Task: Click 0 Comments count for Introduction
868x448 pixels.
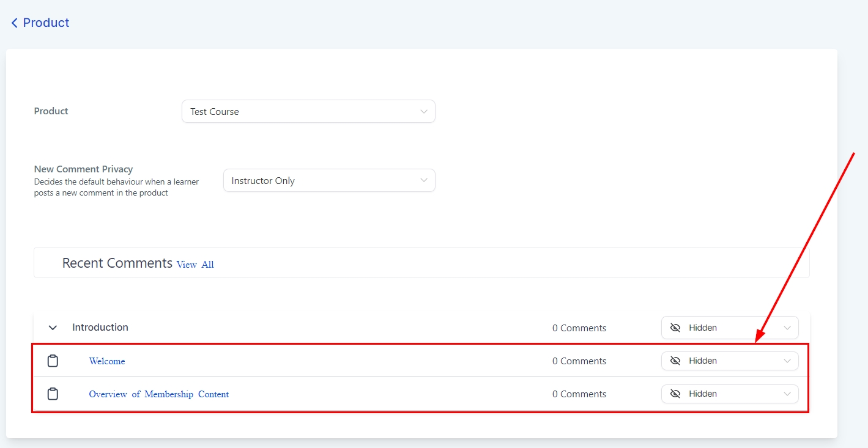Action: (x=579, y=328)
